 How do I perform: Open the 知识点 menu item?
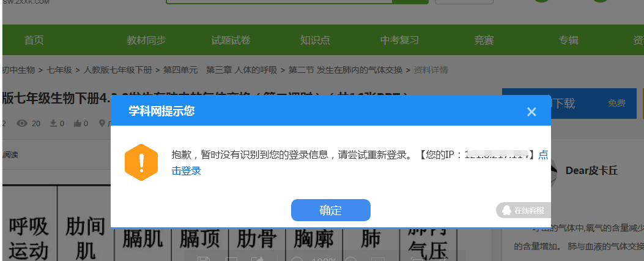315,40
